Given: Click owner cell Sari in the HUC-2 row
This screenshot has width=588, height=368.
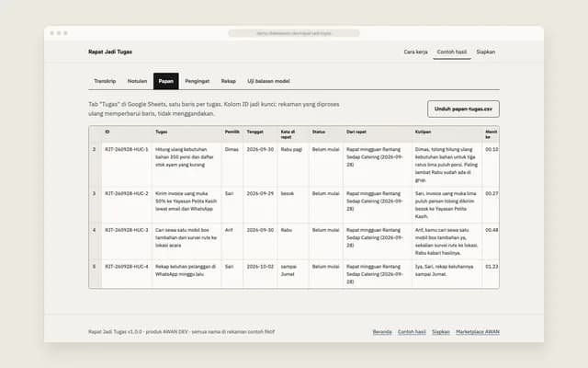Looking at the screenshot, I should [232, 205].
